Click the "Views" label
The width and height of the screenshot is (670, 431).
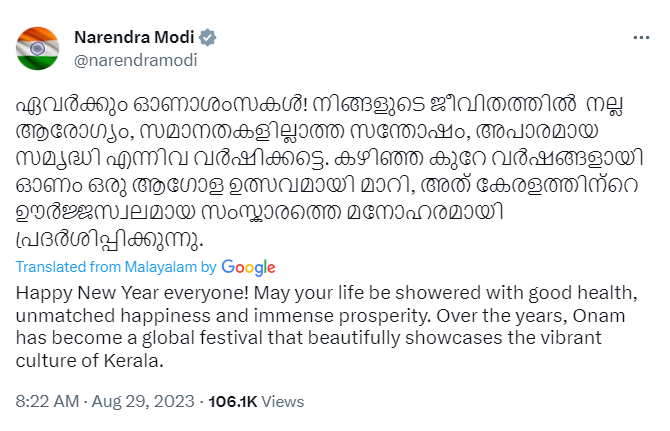(x=283, y=402)
